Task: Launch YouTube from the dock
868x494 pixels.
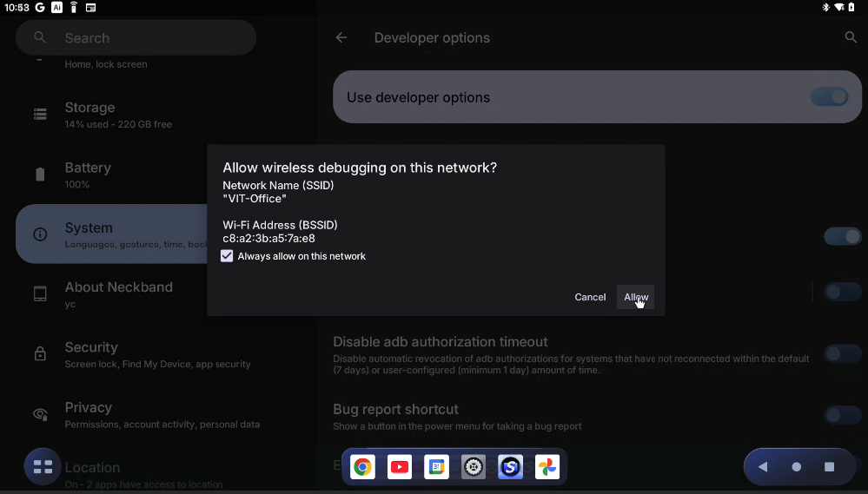Action: (400, 467)
